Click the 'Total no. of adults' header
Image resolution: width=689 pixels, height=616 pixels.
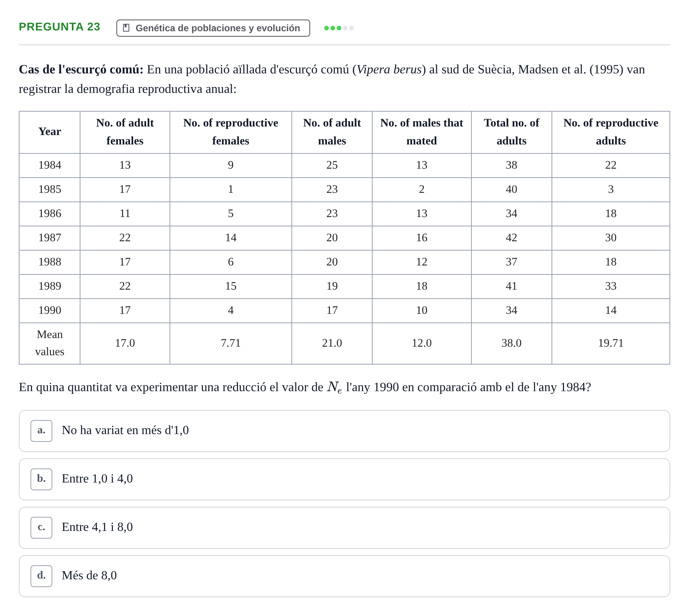pyautogui.click(x=512, y=132)
